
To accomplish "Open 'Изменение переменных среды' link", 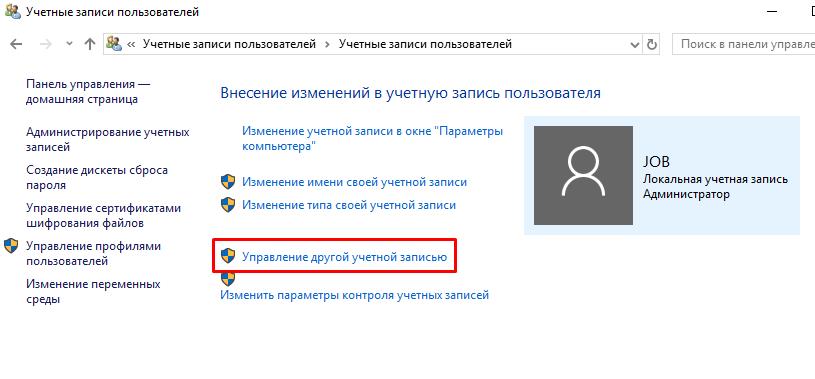I will point(93,291).
